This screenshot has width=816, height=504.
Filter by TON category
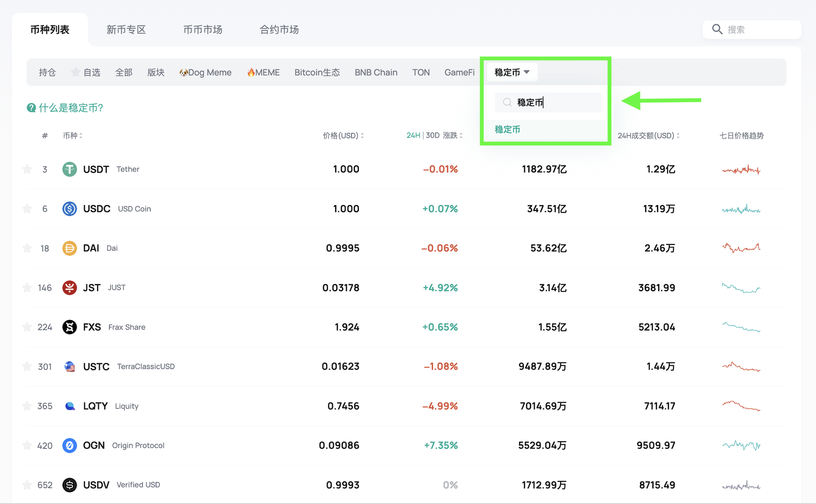tap(421, 72)
